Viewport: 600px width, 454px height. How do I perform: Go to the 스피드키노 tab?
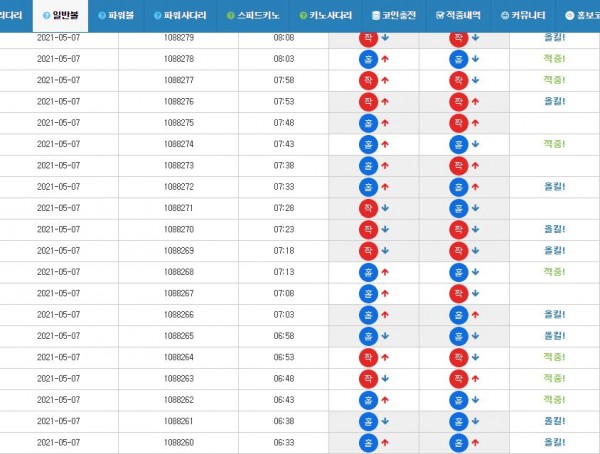click(x=253, y=16)
